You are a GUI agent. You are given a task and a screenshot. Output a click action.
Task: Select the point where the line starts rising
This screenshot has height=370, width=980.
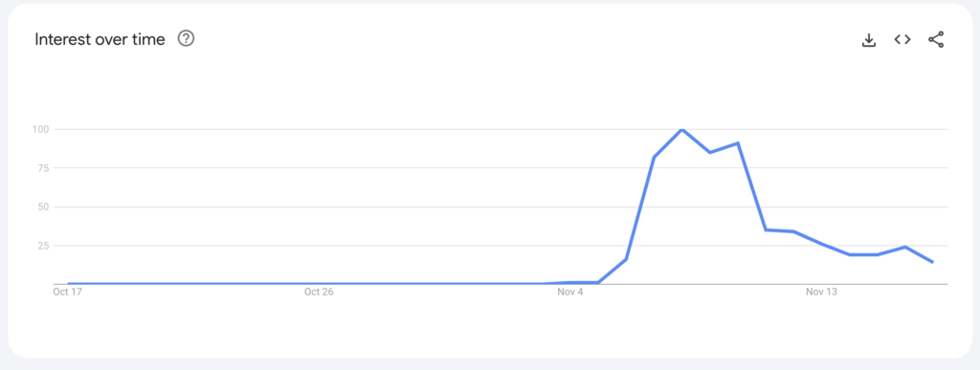(598, 283)
